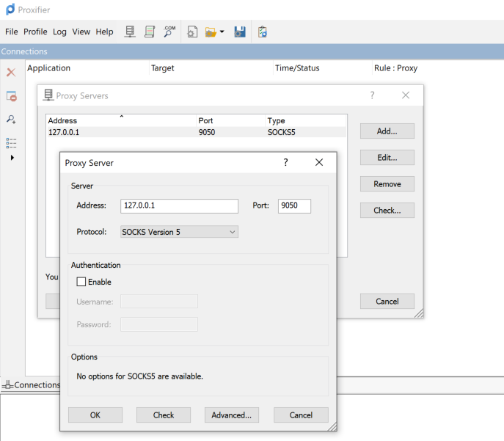
Task: Click the Connections panel title bar
Action: coord(252,51)
